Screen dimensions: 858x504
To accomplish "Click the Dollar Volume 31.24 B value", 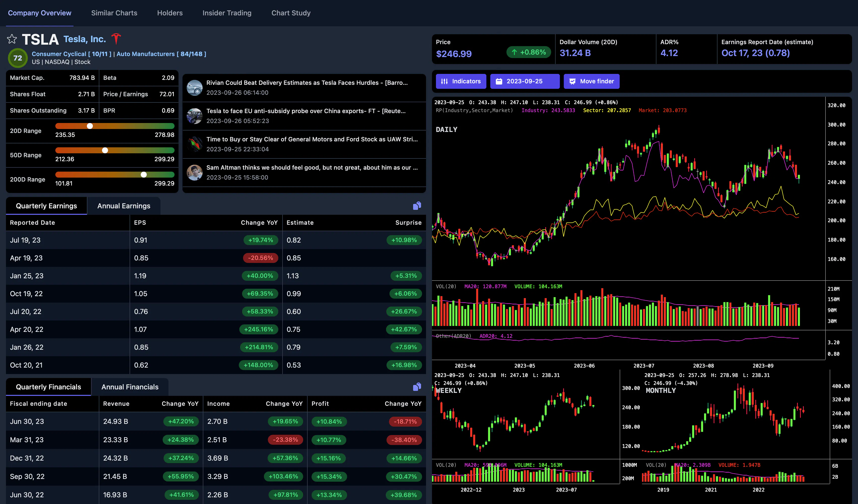I will pyautogui.click(x=575, y=53).
